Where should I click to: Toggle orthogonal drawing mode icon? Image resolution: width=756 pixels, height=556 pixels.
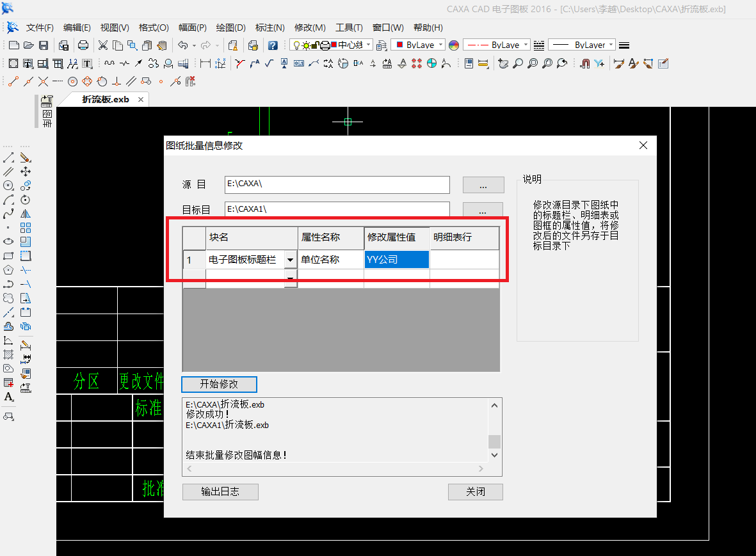point(117,81)
